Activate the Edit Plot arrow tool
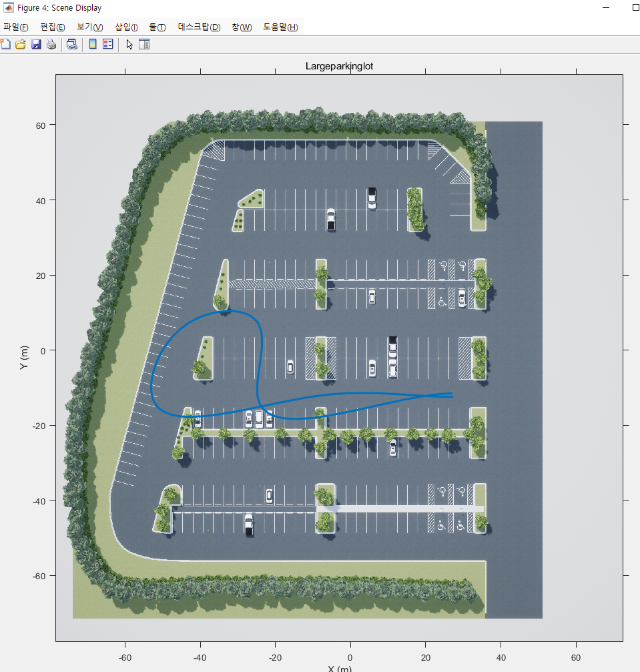 click(x=129, y=45)
